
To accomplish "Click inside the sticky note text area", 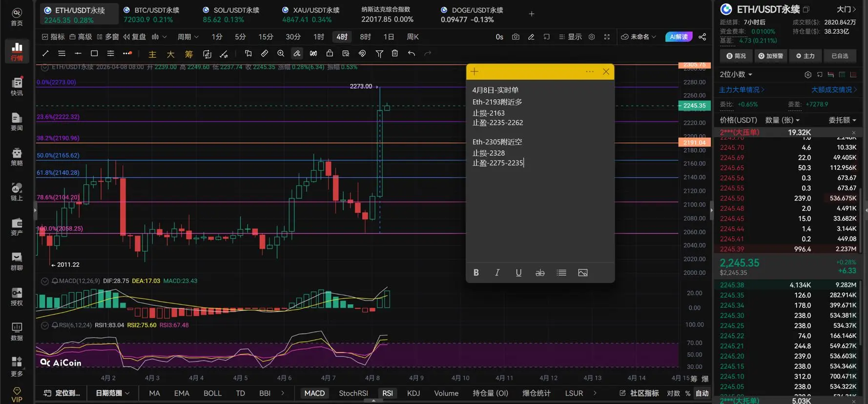I will 540,210.
